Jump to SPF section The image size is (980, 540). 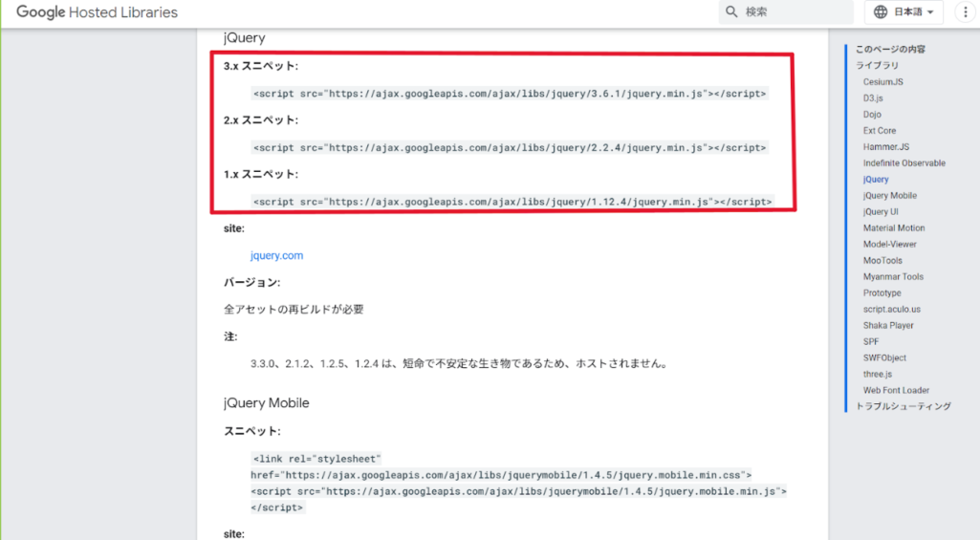[871, 342]
